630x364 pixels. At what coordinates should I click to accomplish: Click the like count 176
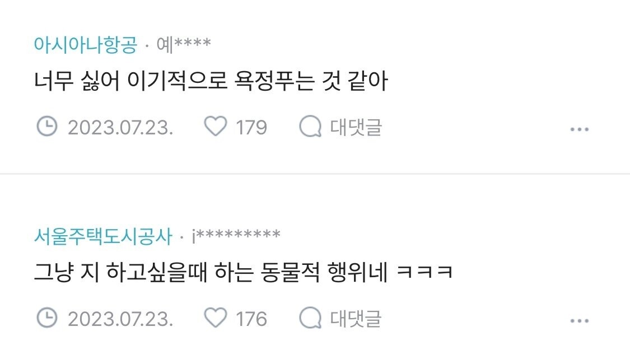point(251,319)
